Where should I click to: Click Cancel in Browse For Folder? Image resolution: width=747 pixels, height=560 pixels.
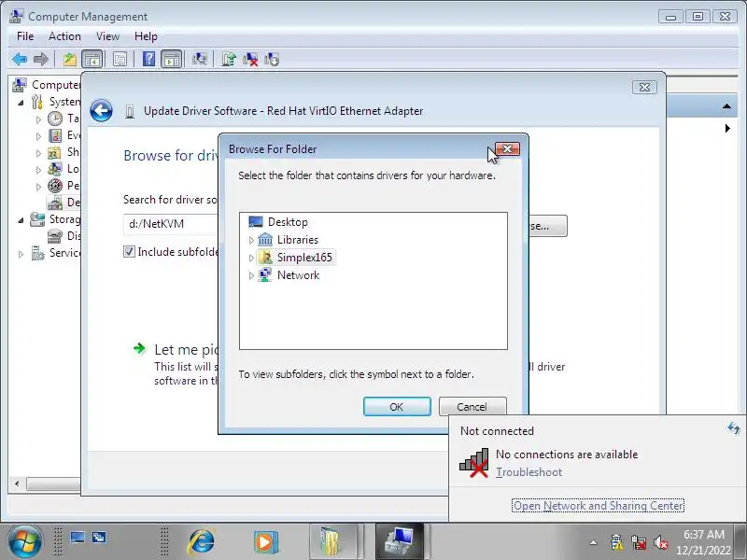(x=472, y=406)
